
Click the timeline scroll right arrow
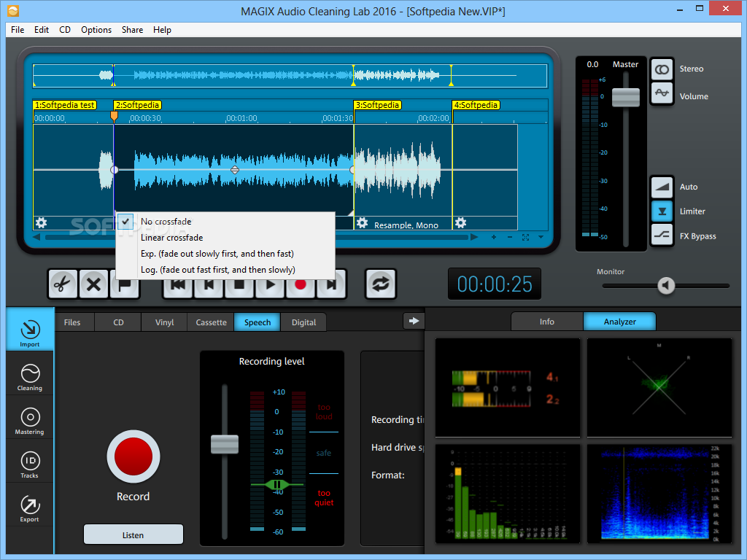[x=474, y=237]
